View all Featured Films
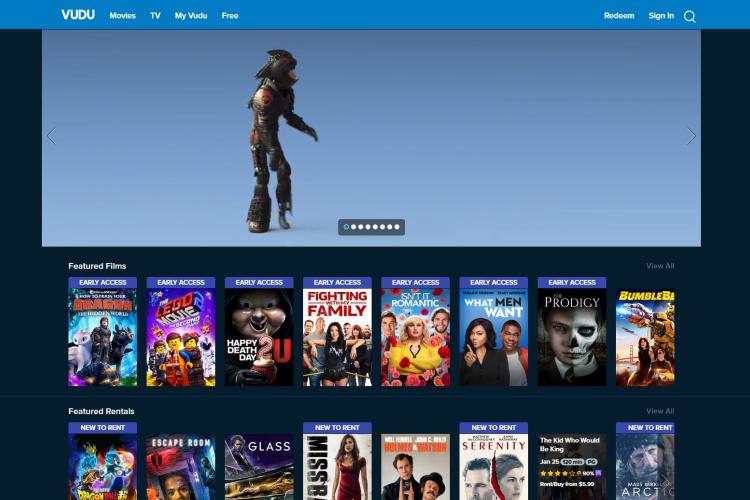This screenshot has width=750, height=500. (x=660, y=266)
